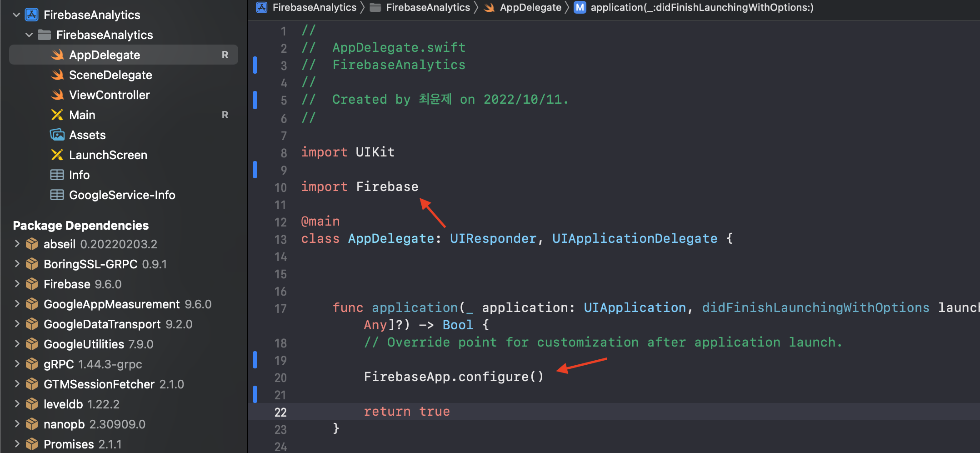Expand the BoringSSL-GRPC package

click(17, 264)
